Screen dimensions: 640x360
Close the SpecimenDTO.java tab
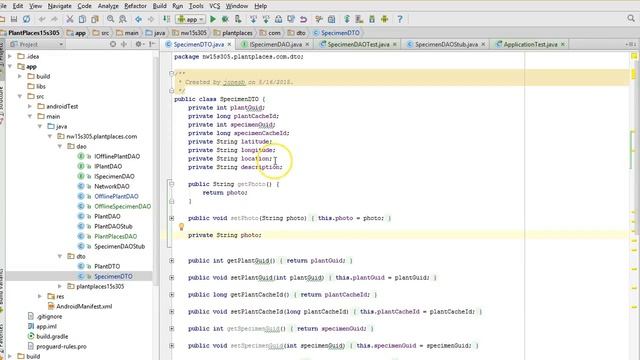[x=229, y=44]
